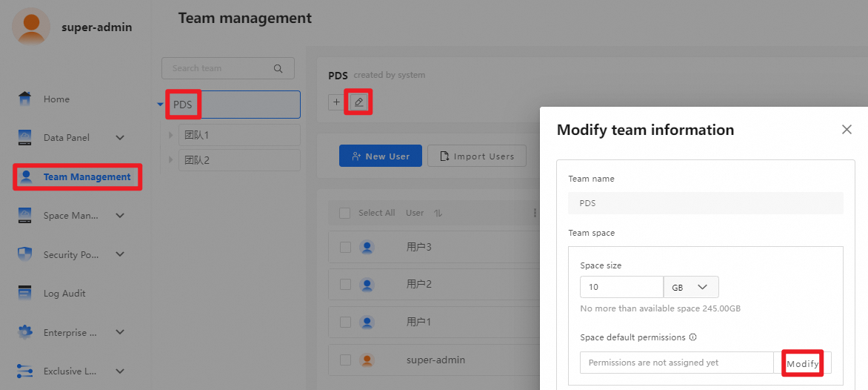The image size is (868, 390).
Task: Check the box for super-admin row
Action: 345,360
